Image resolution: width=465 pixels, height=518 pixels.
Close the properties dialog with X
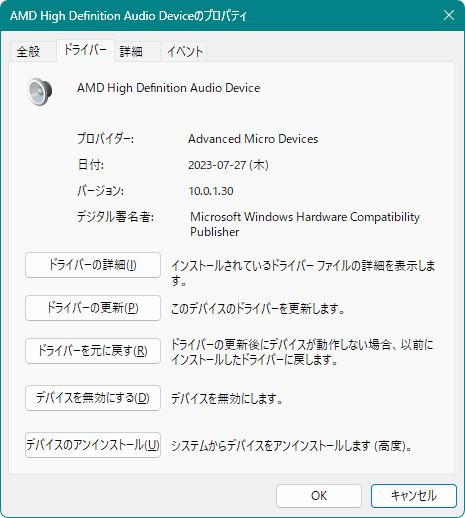point(449,15)
